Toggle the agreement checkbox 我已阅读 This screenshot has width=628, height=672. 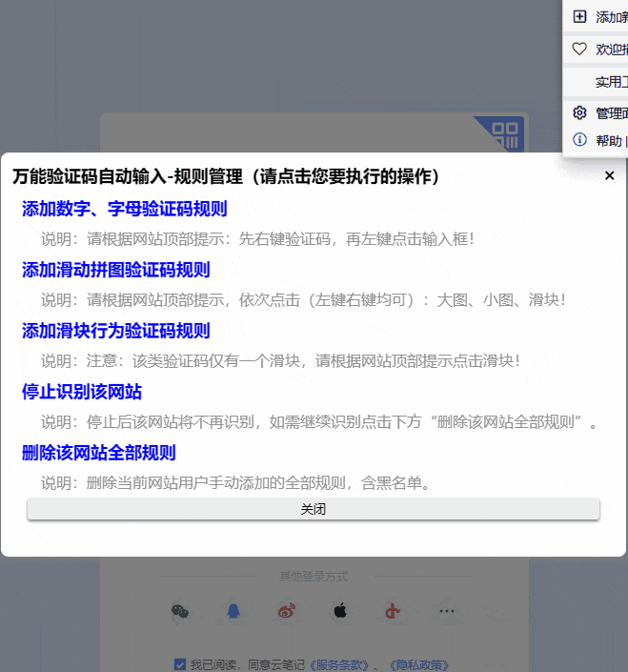[180, 664]
